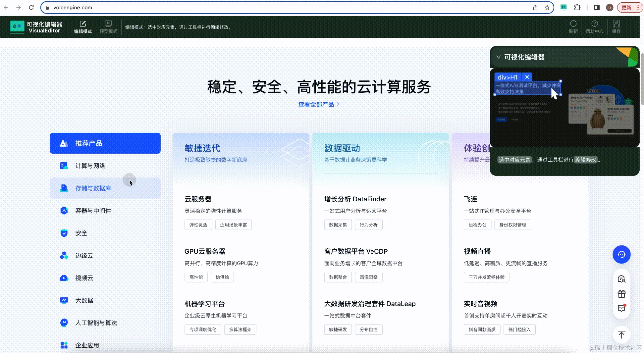Click the search consultant icon
This screenshot has height=353, width=644.
coord(621,279)
